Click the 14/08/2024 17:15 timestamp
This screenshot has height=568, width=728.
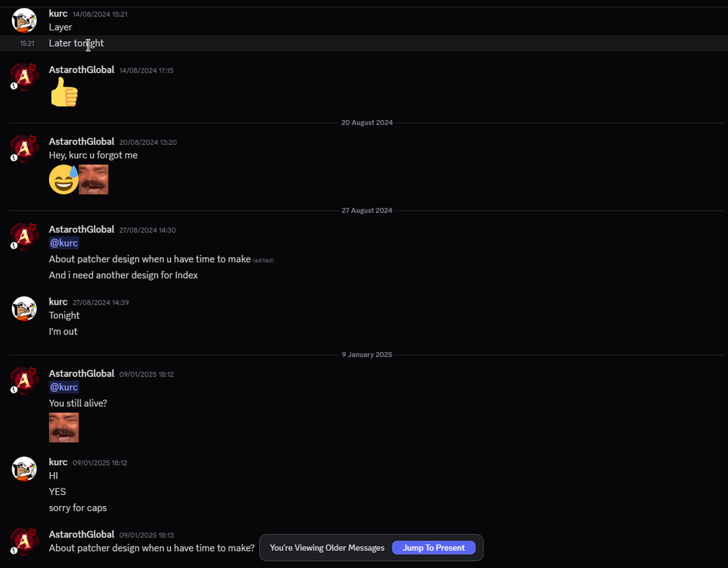pyautogui.click(x=146, y=70)
